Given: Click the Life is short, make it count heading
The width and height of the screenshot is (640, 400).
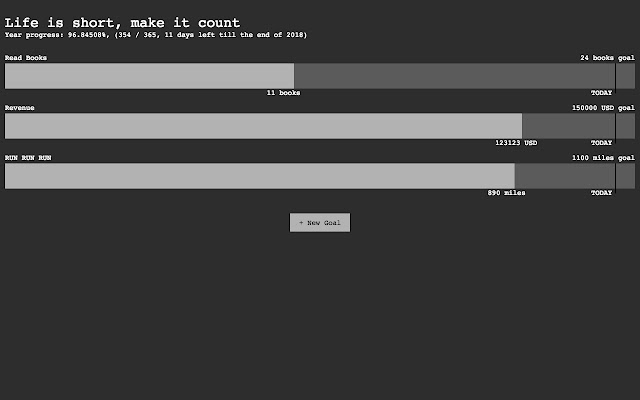Looking at the screenshot, I should pyautogui.click(x=122, y=22).
